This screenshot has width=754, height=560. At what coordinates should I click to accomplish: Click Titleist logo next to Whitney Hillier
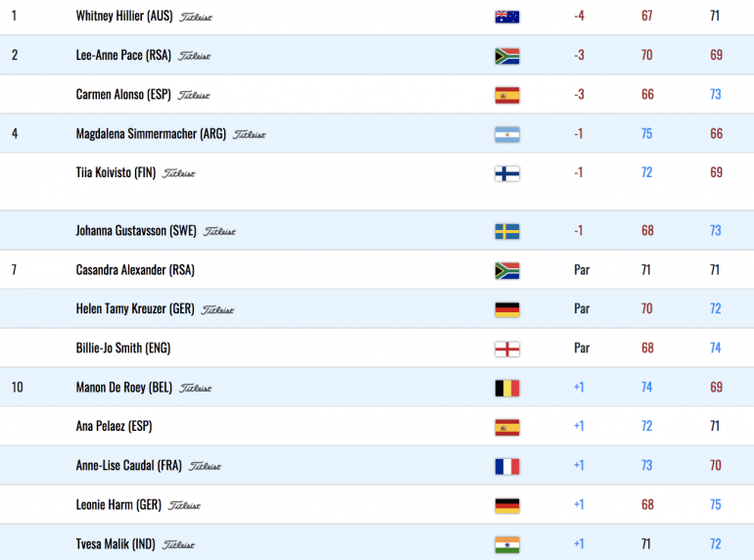[x=196, y=18]
